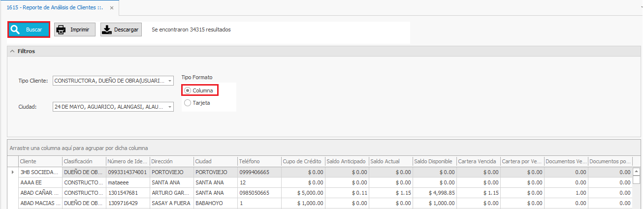This screenshot has width=644, height=209.
Task: Open the Tipo Cliente dropdown
Action: pos(170,81)
